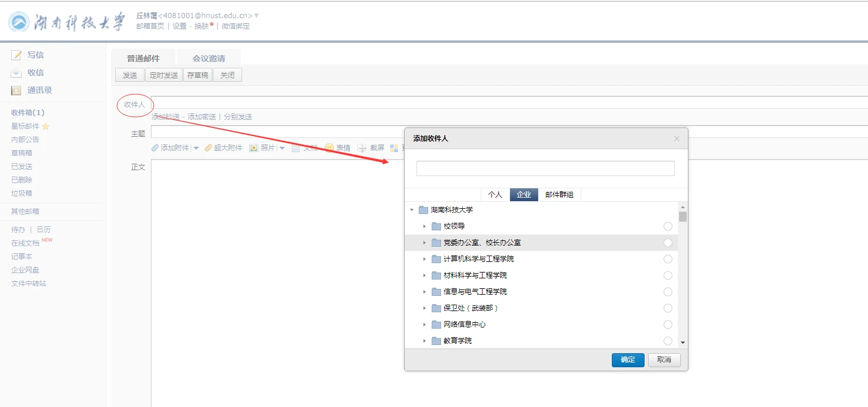868x407 pixels.
Task: Expand the 材料科学与工程学院 folder arrow
Action: (425, 275)
